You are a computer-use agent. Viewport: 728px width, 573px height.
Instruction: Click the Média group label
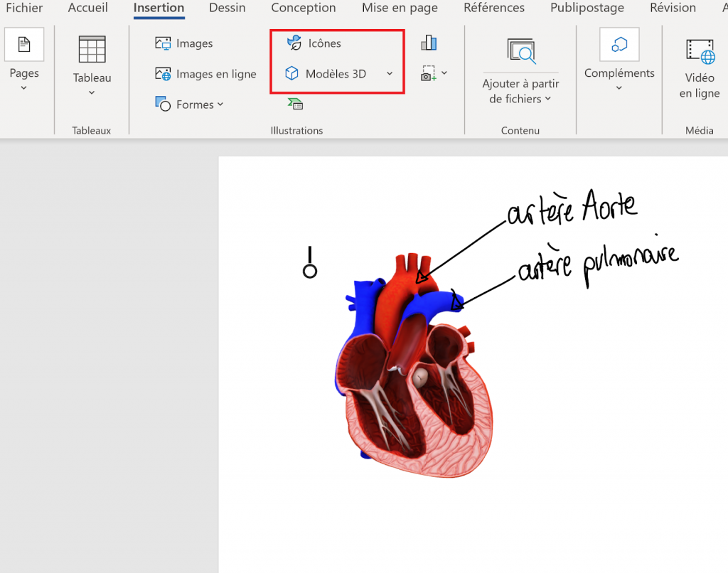tap(700, 131)
